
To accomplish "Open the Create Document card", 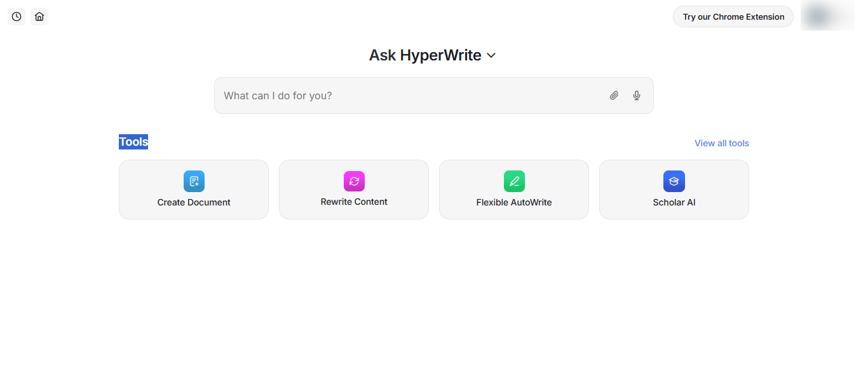I will click(x=193, y=190).
